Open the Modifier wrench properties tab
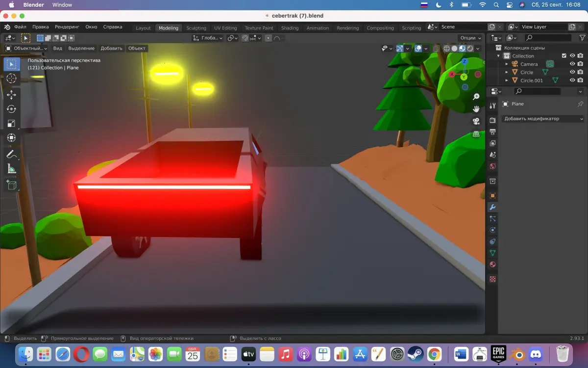The image size is (588, 368). [x=492, y=207]
